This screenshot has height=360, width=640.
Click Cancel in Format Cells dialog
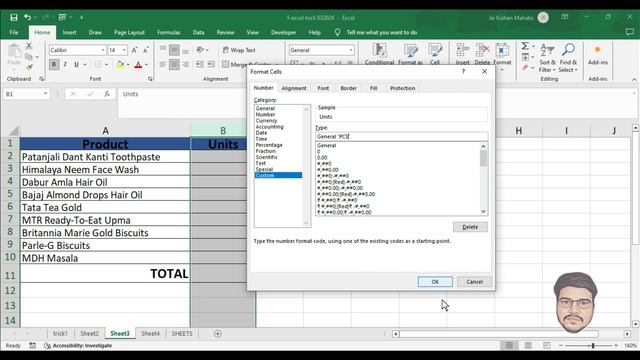pos(474,282)
